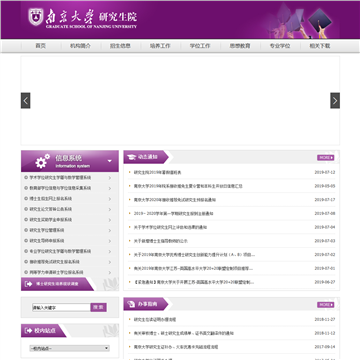
Task: Open the notice dated 2019-07-17
Action: pos(175,200)
